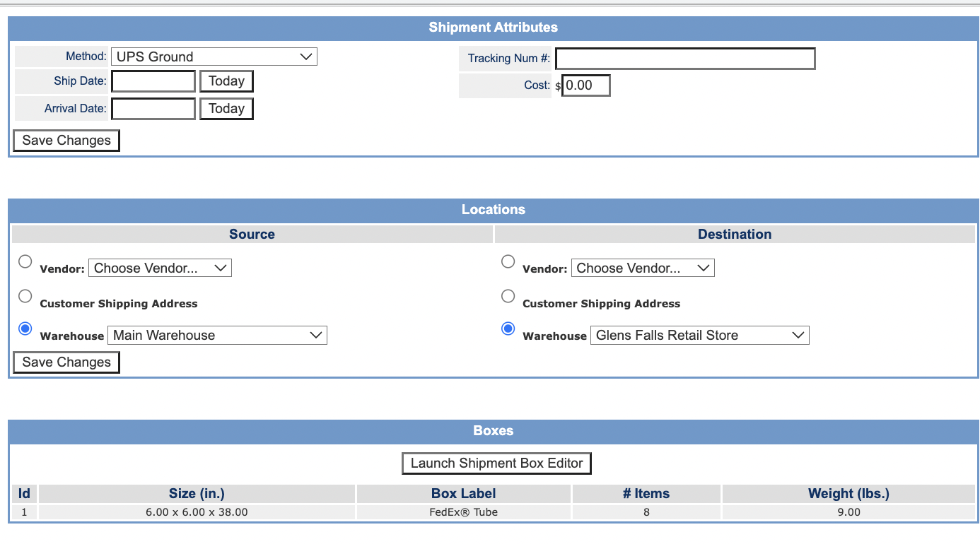
Task: Select Destination Warehouse radio button
Action: click(x=508, y=329)
